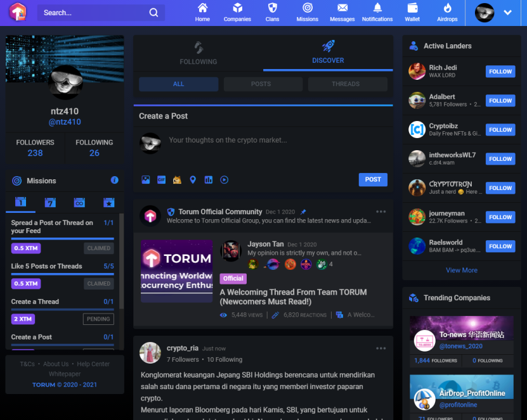
Task: Click the Missions info icon
Action: [x=114, y=181]
